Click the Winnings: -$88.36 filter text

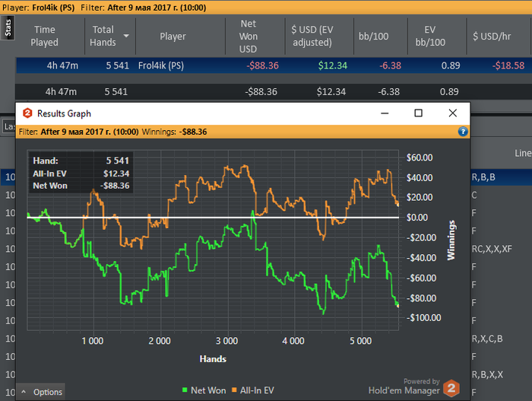pos(174,132)
